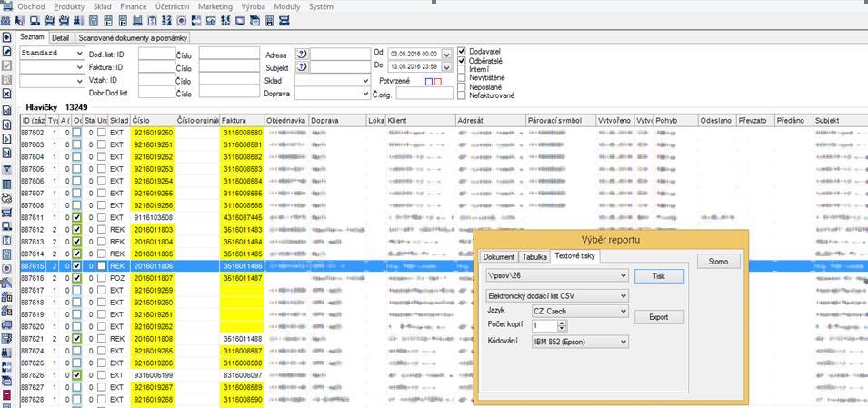Open the Jazyk CZ Czech dropdown

pyautogui.click(x=624, y=311)
